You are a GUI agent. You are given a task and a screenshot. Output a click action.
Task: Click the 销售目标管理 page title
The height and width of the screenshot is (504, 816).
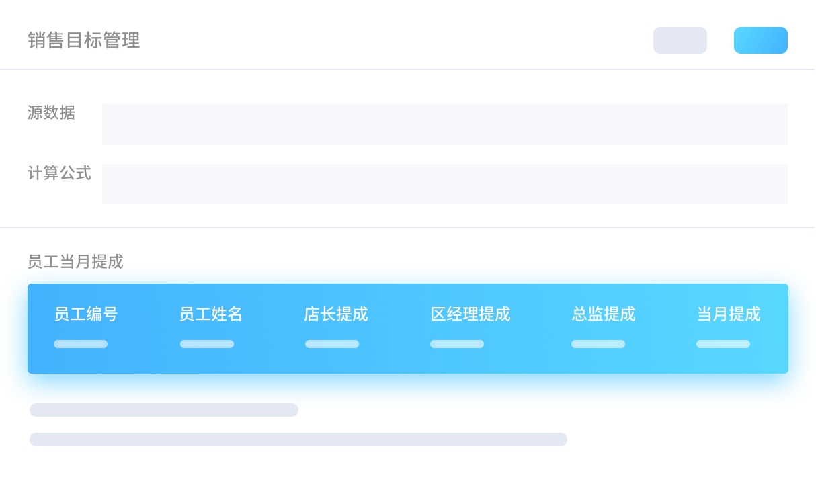(84, 40)
